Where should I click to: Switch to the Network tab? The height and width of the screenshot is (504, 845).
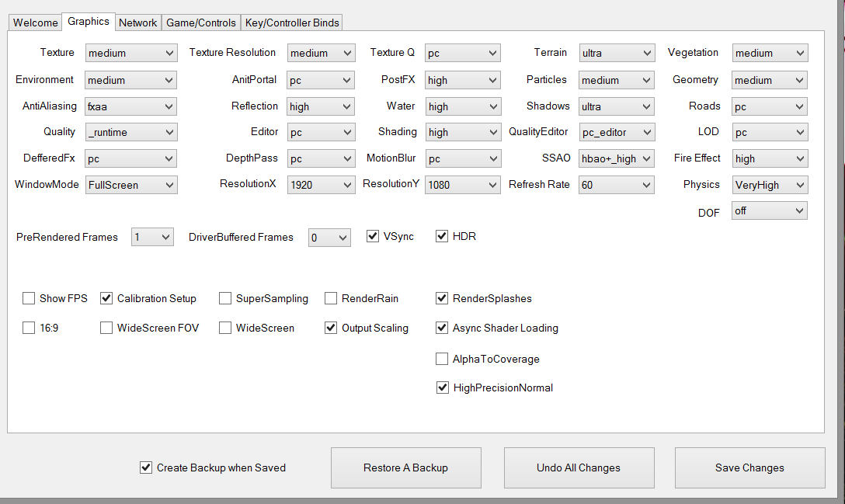tap(138, 23)
